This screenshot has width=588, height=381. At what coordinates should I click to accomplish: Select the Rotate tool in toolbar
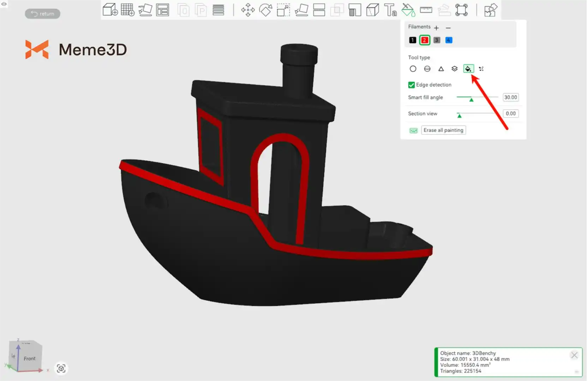[x=265, y=10]
